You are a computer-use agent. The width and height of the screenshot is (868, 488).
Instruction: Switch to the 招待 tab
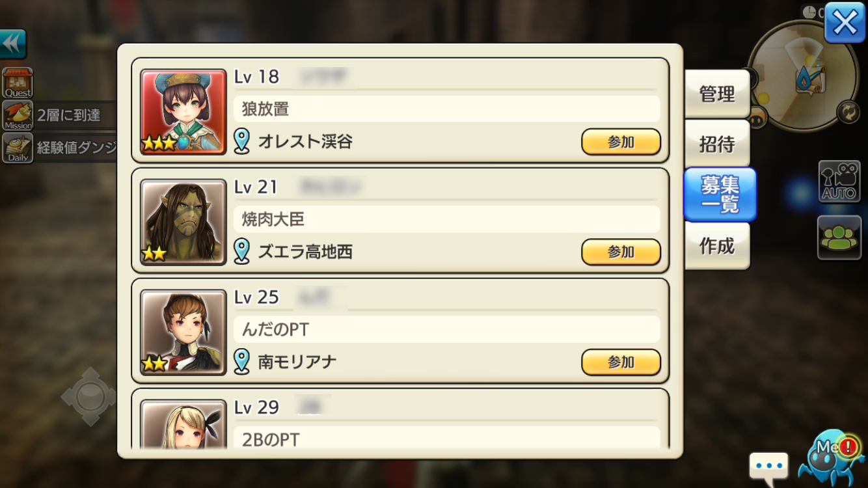(717, 144)
